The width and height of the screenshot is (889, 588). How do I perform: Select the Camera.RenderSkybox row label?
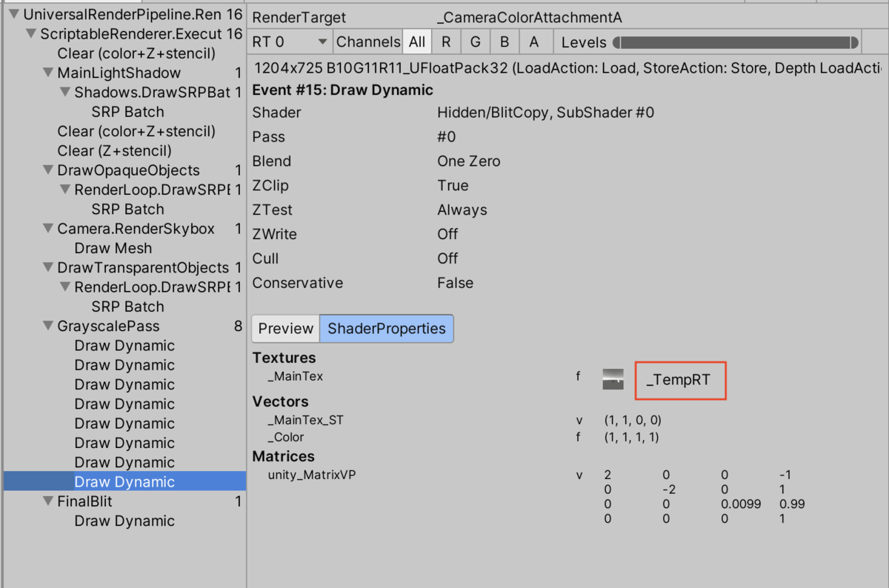pos(136,229)
